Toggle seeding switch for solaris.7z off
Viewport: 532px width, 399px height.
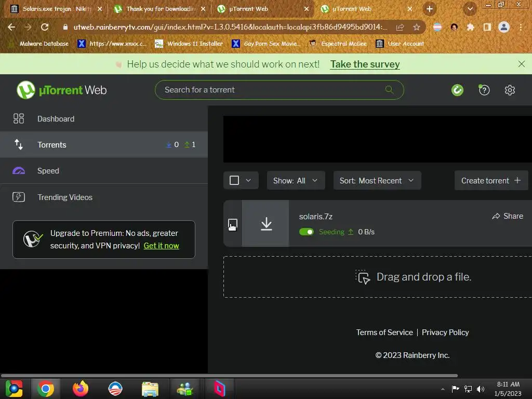(307, 232)
